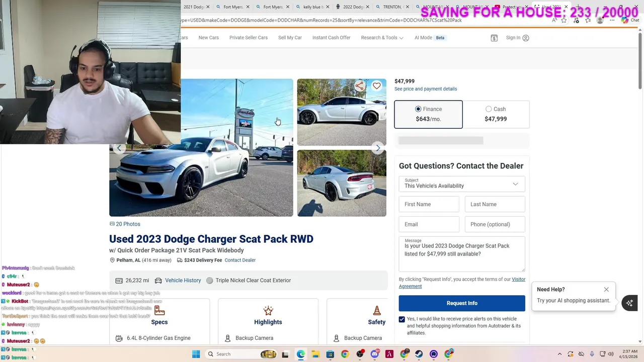Open the red A app in taskbar
Image resolution: width=644 pixels, height=362 pixels.
coord(389,354)
